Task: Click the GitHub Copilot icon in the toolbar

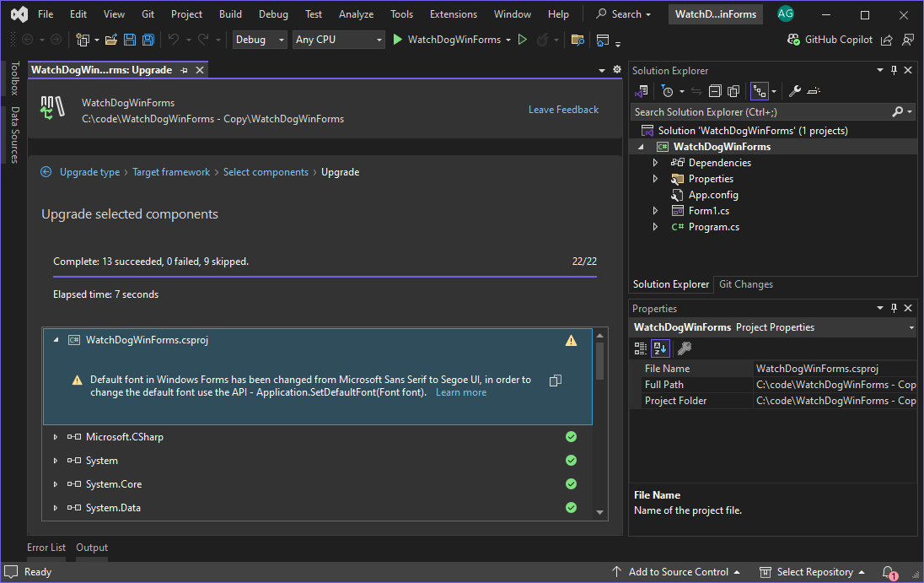Action: click(x=792, y=39)
